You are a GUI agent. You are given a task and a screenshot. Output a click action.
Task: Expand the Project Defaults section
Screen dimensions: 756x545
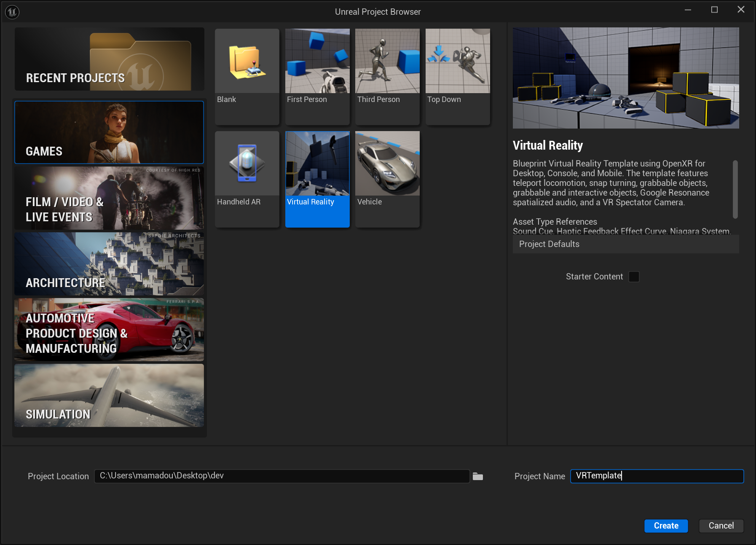pos(625,244)
